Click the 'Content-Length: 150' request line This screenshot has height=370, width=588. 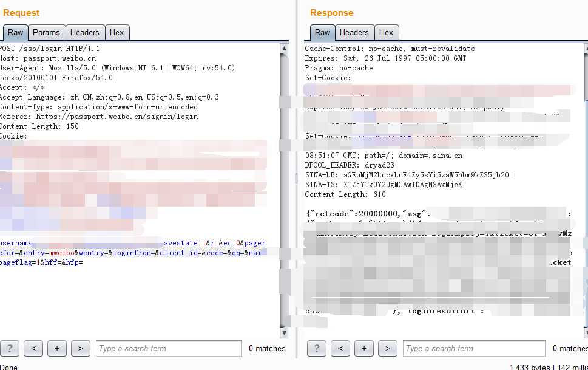[x=39, y=126]
